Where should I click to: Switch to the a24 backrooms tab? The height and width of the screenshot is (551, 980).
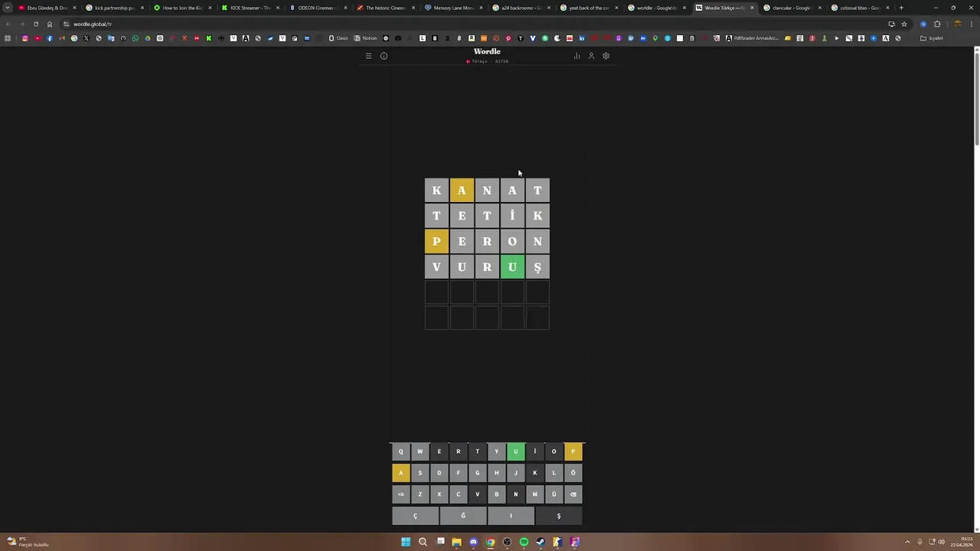(520, 8)
